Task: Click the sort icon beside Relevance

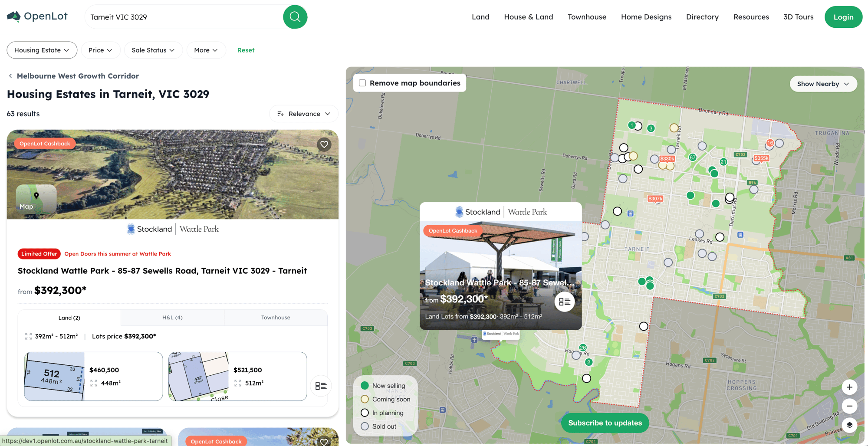Action: tap(280, 114)
